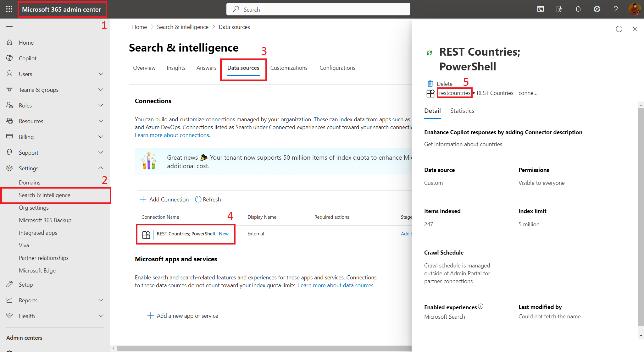Click in the top Search box

(x=318, y=9)
